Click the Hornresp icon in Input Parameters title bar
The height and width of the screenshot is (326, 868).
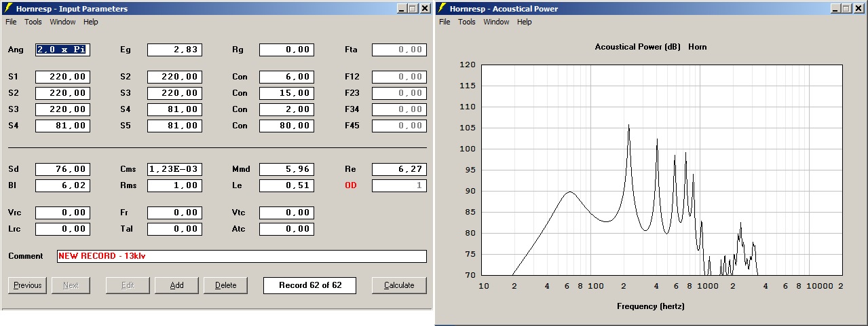tap(7, 8)
